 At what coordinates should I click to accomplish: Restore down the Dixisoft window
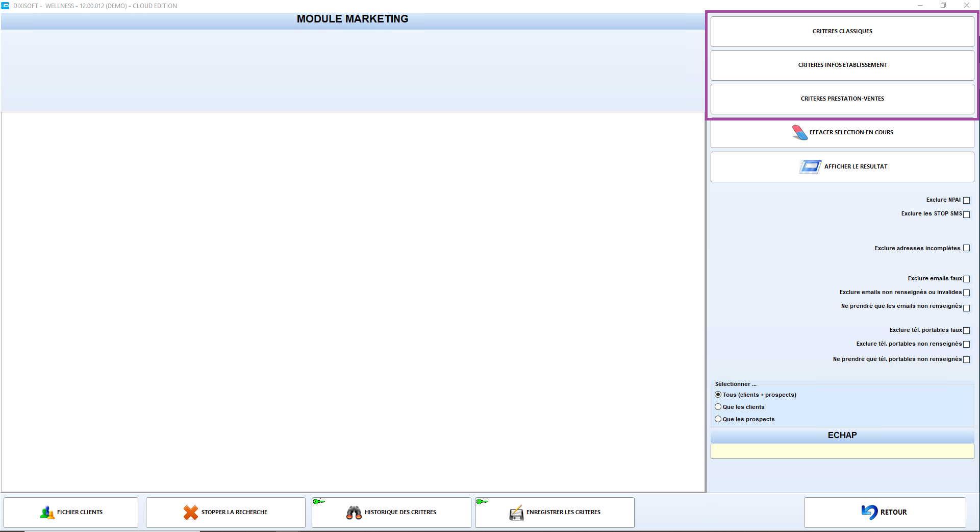pyautogui.click(x=943, y=6)
